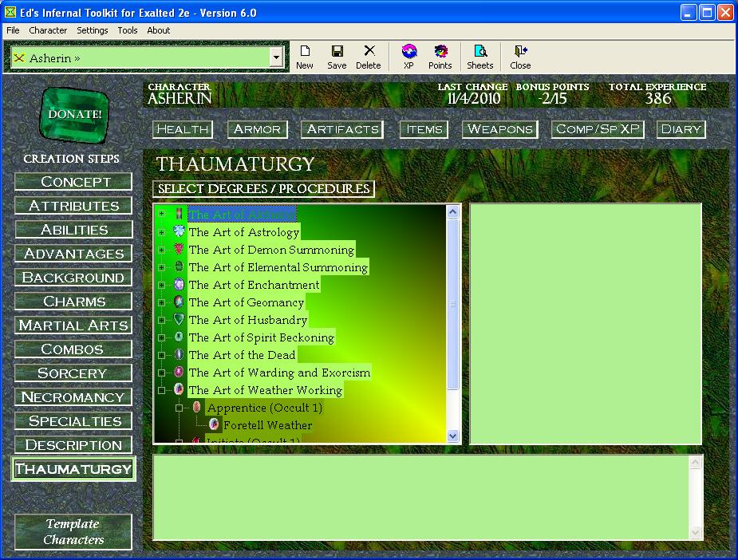This screenshot has height=560, width=738.
Task: Click the Art of Alchemy icon
Action: (179, 214)
